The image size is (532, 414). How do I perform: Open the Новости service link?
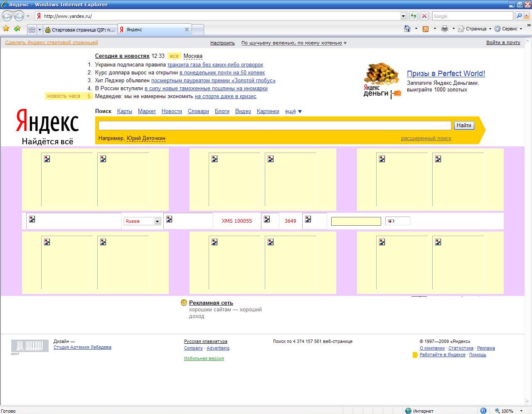172,111
